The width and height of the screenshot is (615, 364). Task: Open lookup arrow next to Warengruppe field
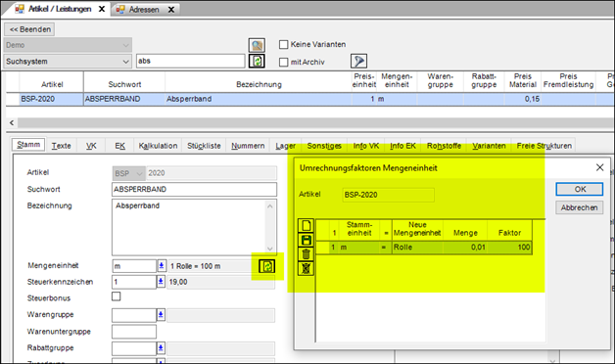coord(161,315)
